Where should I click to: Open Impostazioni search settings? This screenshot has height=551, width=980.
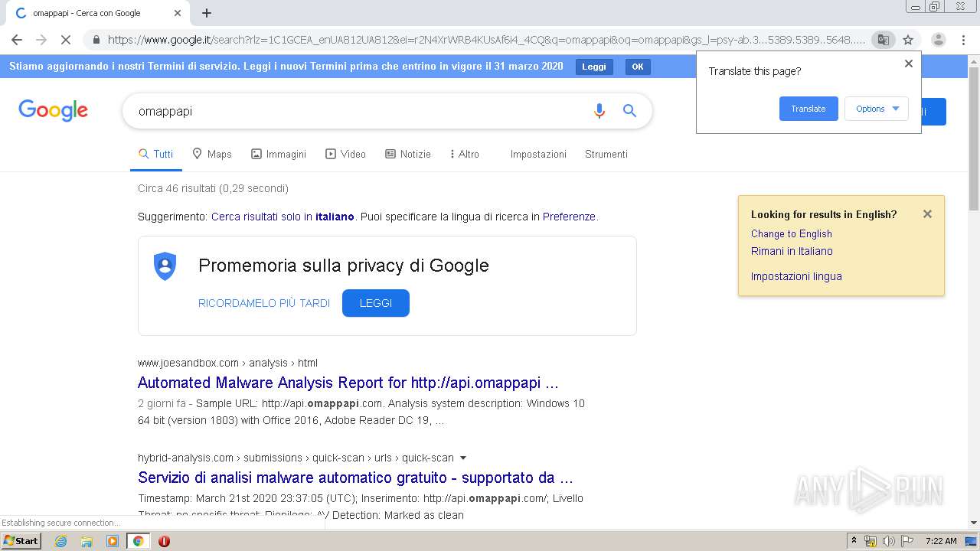538,154
